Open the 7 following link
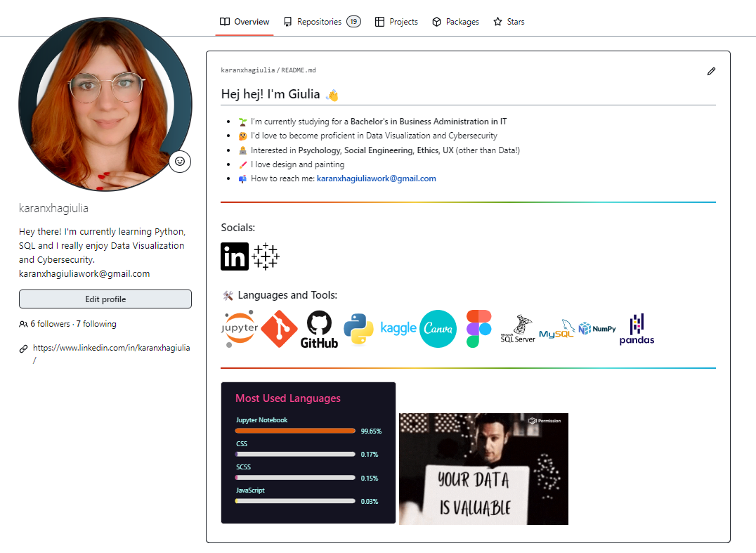 pos(96,324)
